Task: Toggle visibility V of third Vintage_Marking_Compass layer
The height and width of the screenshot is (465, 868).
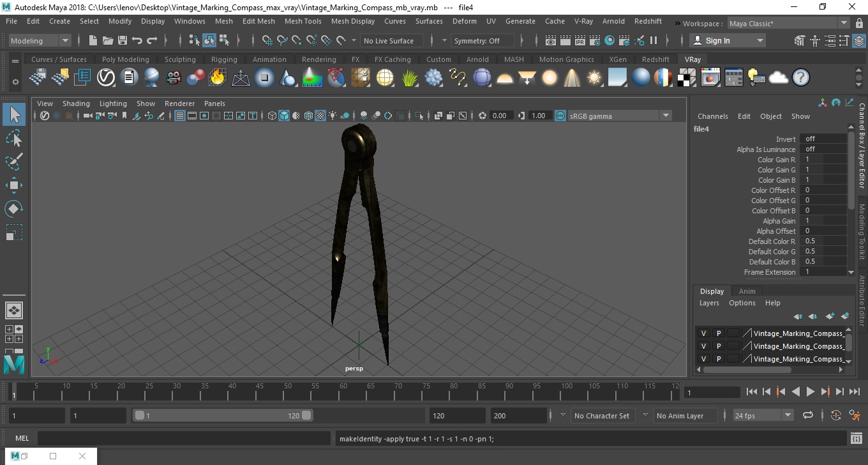Action: click(x=703, y=359)
